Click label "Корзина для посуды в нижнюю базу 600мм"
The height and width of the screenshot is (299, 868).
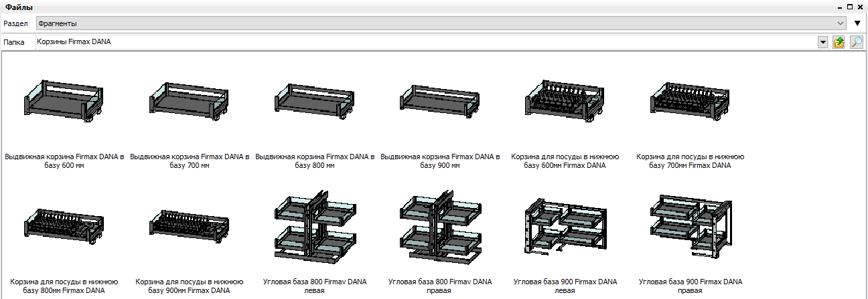565,161
